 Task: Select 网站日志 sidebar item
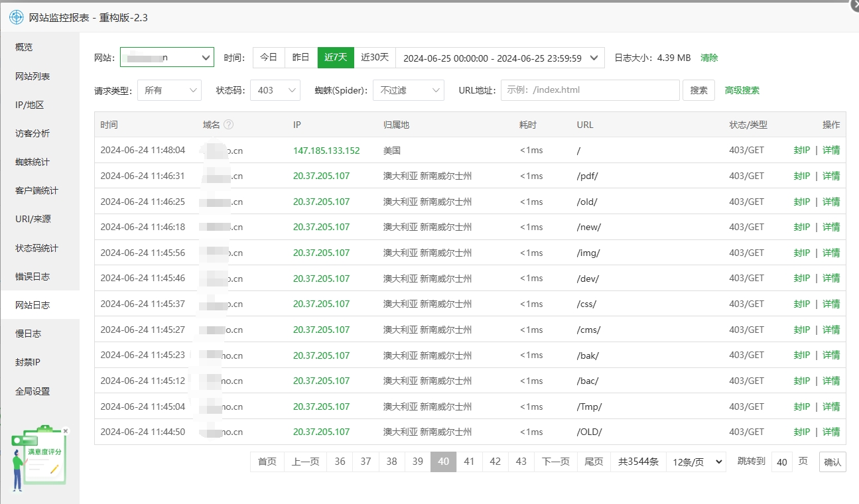pos(40,305)
